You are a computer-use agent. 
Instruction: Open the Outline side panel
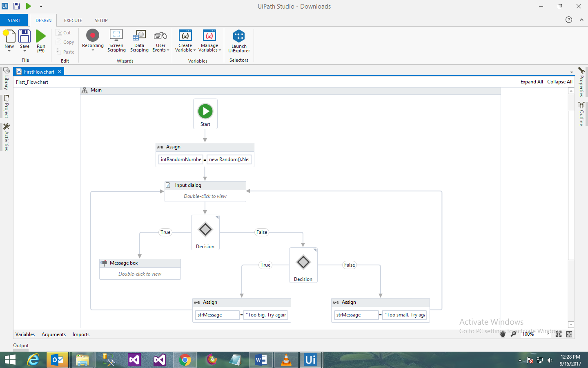[581, 114]
